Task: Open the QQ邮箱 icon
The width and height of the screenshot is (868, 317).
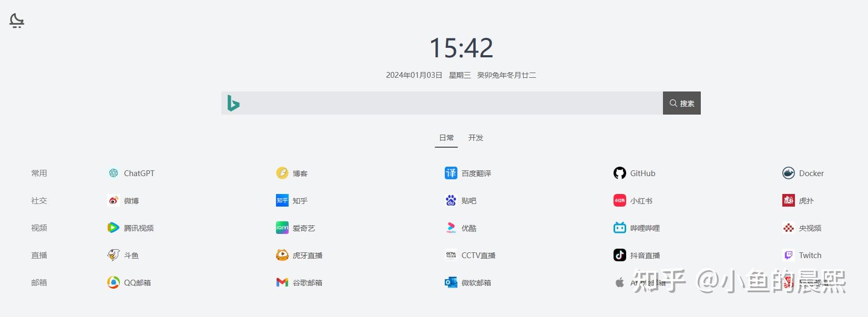Action: click(114, 282)
